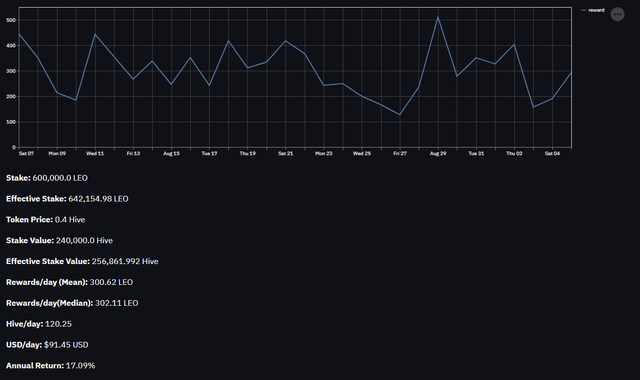Click the 'Sat 07' x-axis label
This screenshot has width=640, height=380.
[27, 153]
